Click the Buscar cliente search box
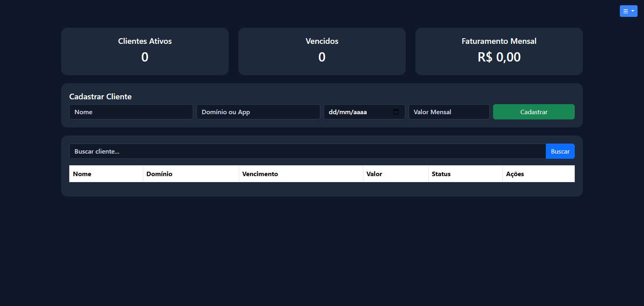This screenshot has height=306, width=644. (x=307, y=151)
